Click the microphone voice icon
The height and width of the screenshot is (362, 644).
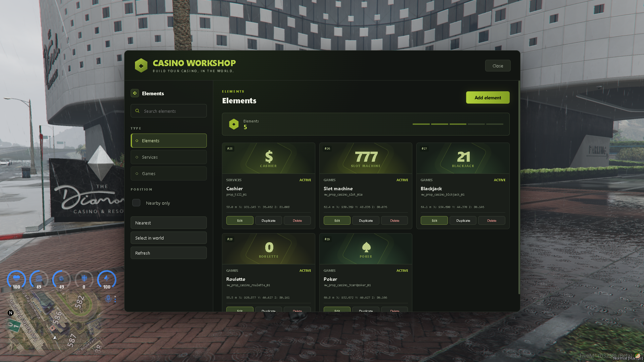(x=108, y=299)
